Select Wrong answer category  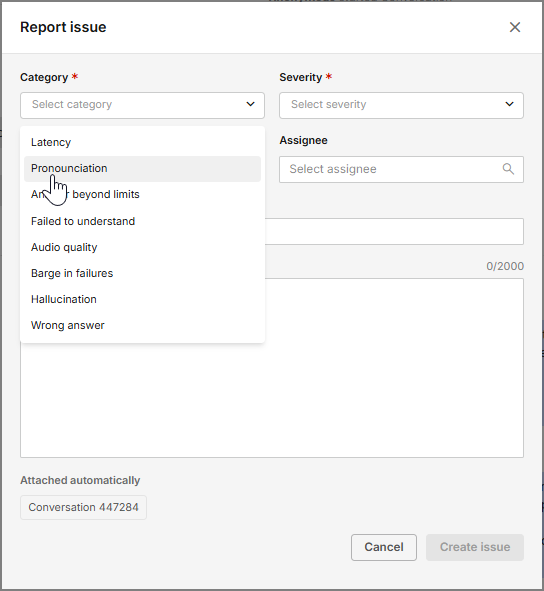pos(142,325)
